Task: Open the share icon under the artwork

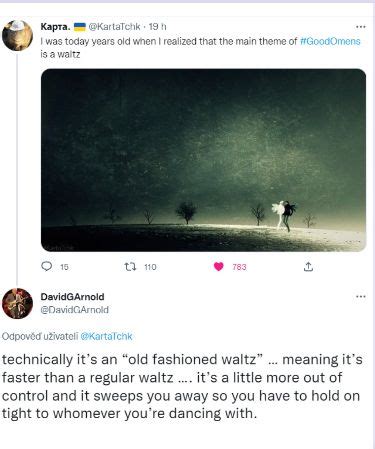Action: coord(308,267)
